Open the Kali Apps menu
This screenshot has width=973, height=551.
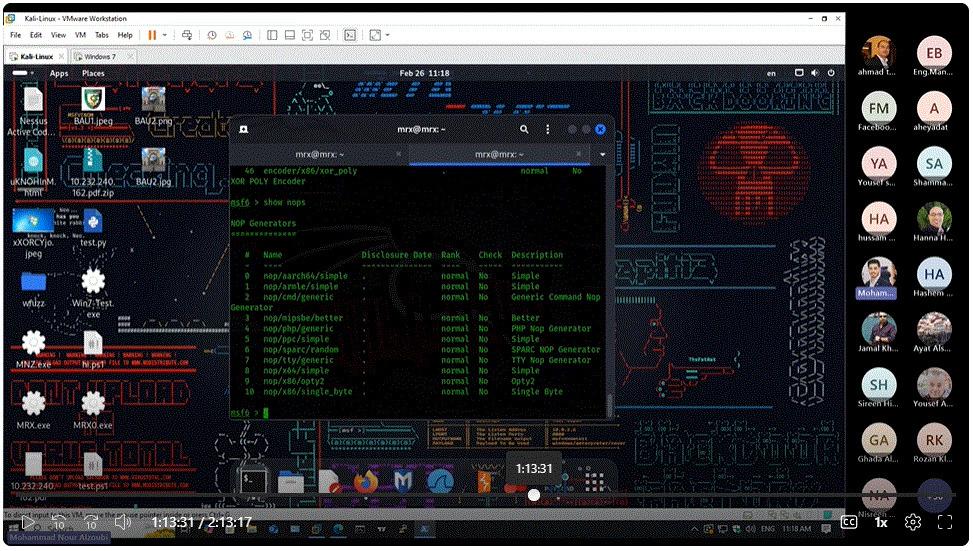[59, 73]
